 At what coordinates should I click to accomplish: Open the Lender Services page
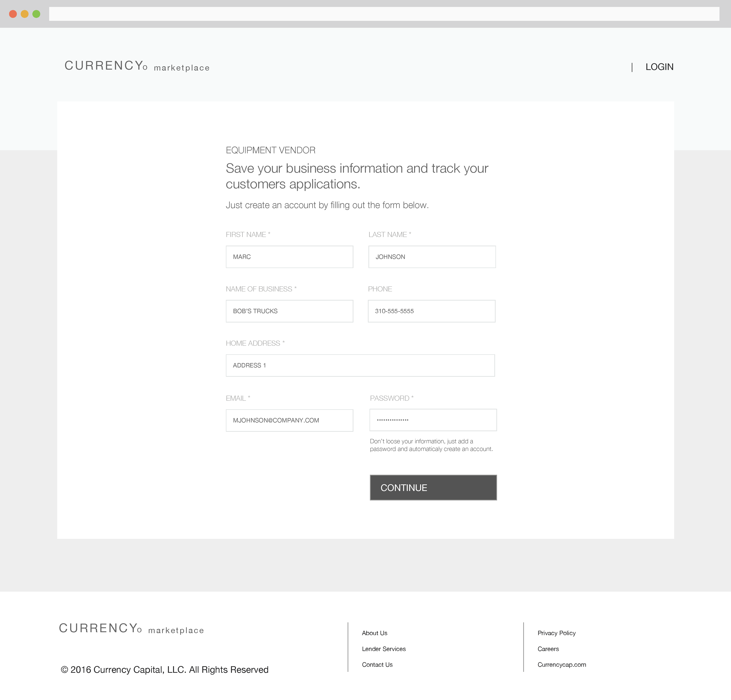point(384,648)
